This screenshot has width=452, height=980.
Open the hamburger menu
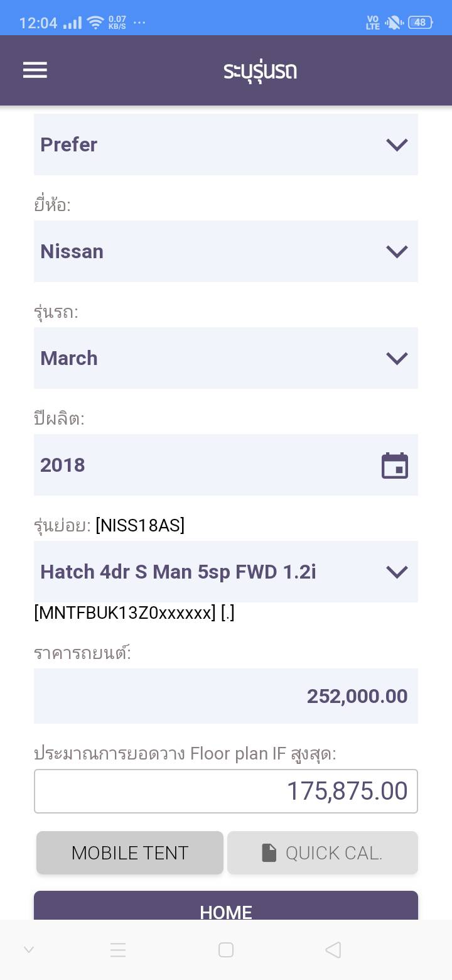(x=35, y=70)
